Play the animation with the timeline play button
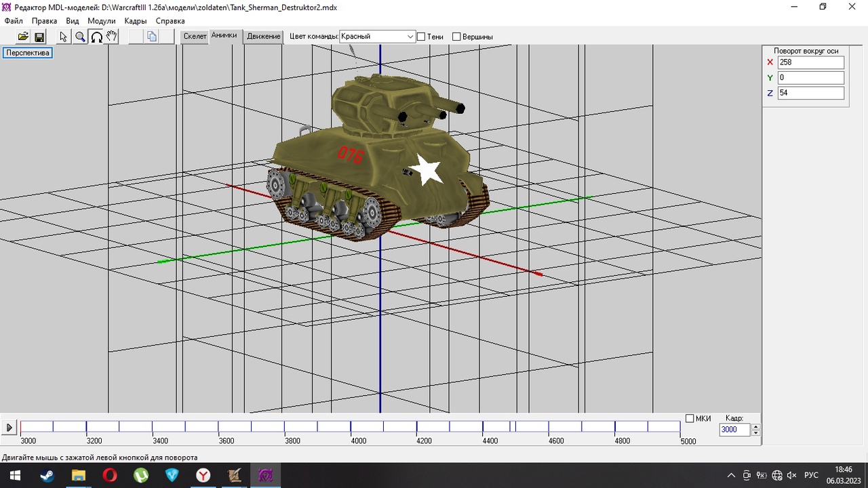Screen dimensions: 868x488 tap(9, 428)
